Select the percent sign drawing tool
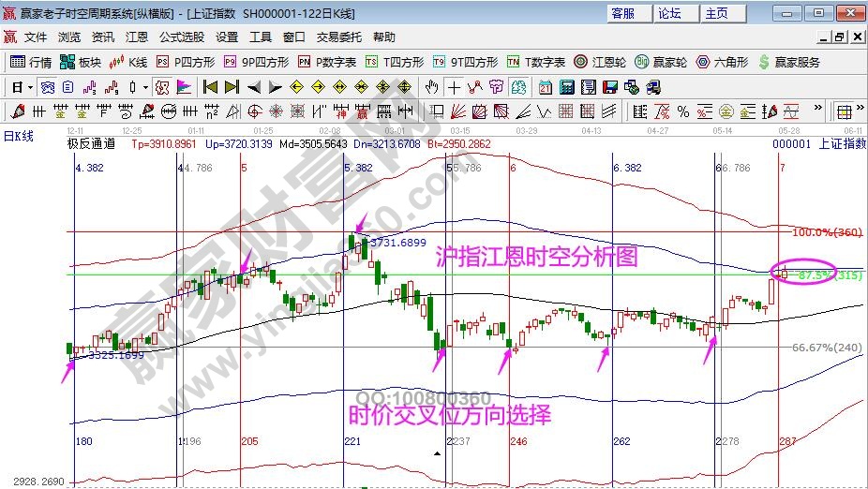Screen dimensions: 868x489 (x=682, y=111)
